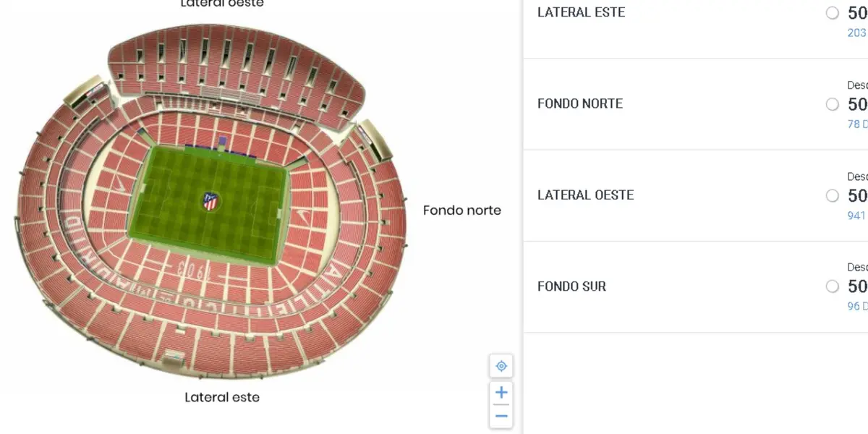
Task: Click the LATERAL ESTE section heading
Action: [581, 12]
